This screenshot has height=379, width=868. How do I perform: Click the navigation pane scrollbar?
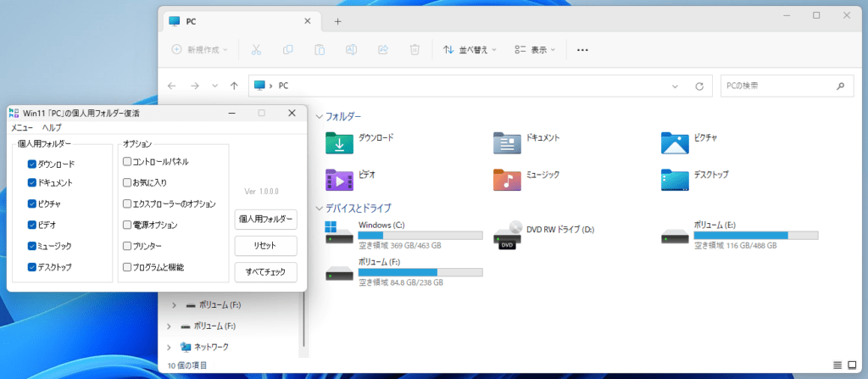point(303,319)
